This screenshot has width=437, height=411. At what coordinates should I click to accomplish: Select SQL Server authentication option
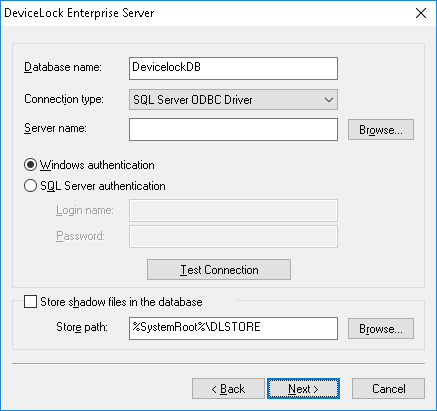[30, 186]
